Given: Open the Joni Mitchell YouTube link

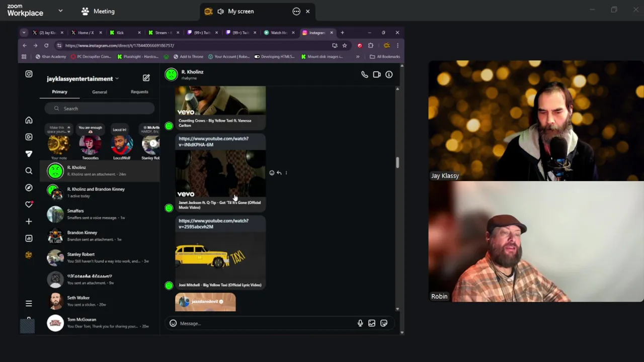Looking at the screenshot, I should click(213, 224).
